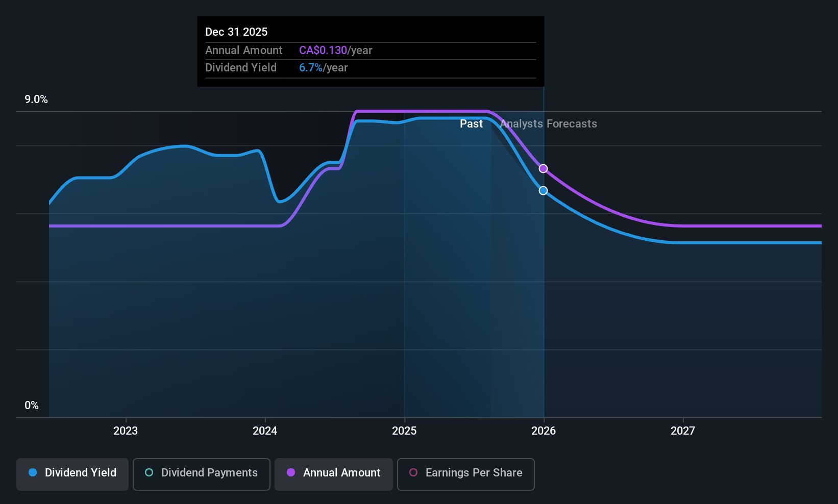Screen dimensions: 838x504
Task: Click the purple Annual Amount data point
Action: click(544, 169)
